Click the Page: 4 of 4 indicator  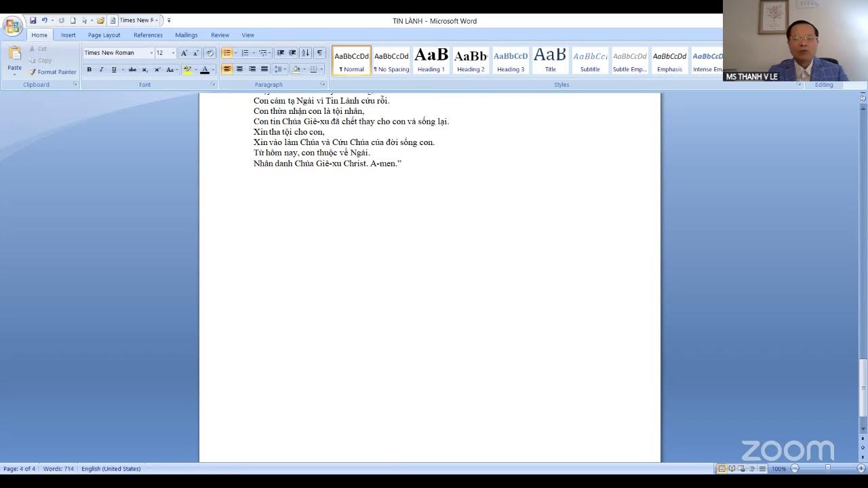click(20, 469)
